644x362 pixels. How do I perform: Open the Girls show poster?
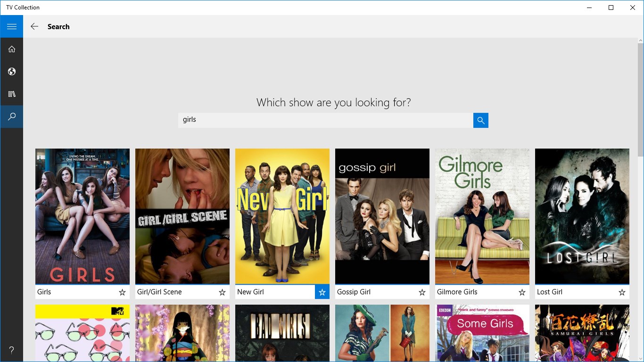[83, 216]
